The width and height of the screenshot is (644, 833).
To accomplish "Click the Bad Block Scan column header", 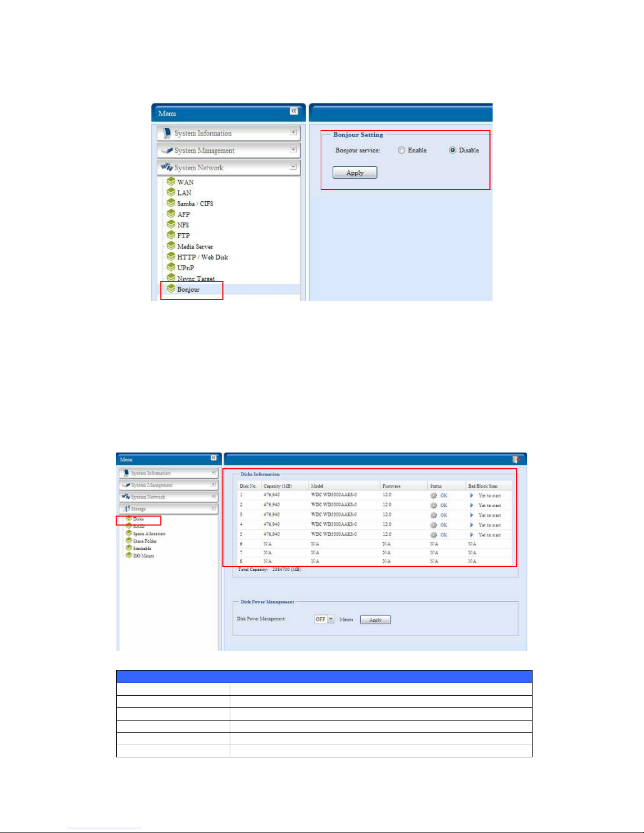I will pos(483,486).
